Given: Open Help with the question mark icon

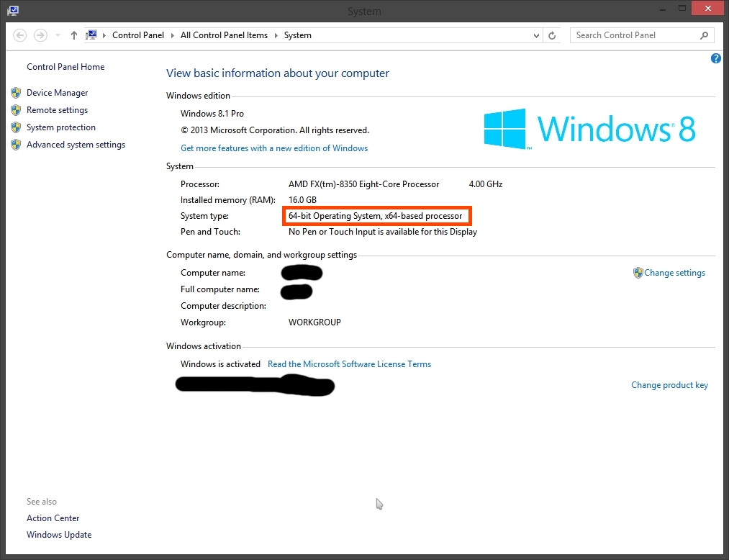Looking at the screenshot, I should (715, 58).
